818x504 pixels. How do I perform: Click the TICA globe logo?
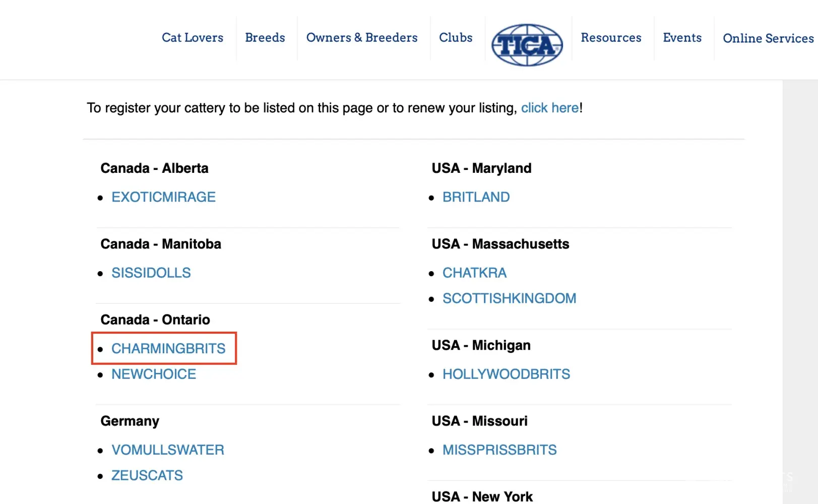pos(527,45)
